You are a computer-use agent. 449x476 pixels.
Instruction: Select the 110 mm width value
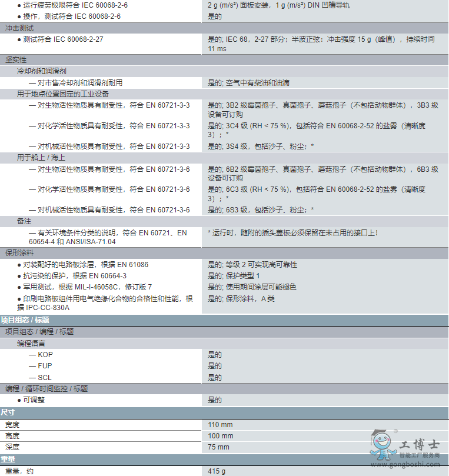tap(220, 425)
